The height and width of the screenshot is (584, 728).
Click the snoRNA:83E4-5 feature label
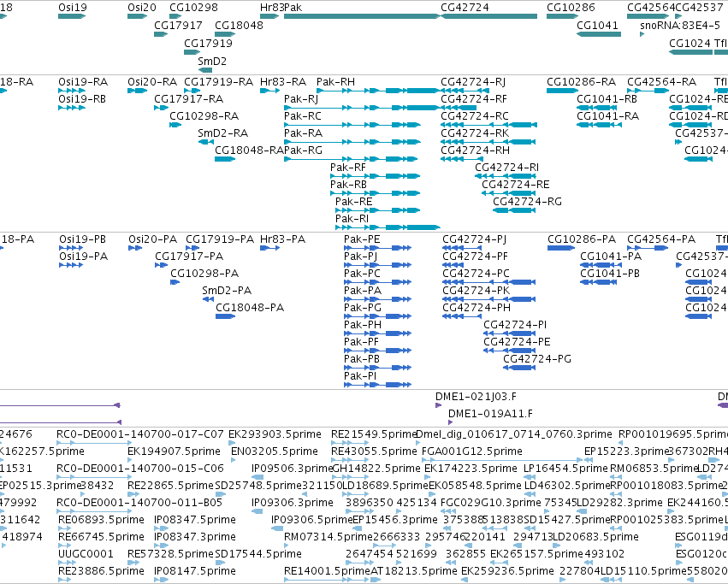(x=680, y=25)
